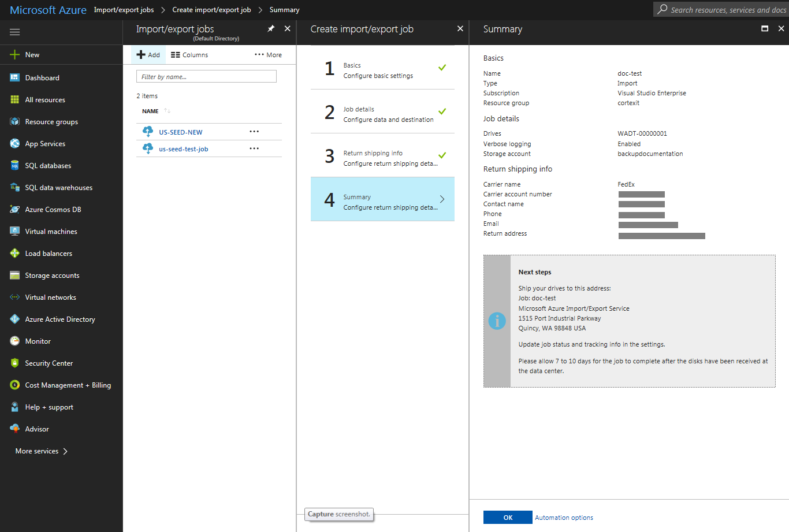Click the Security Center shield icon
Viewport: 789px width, 532px height.
(15, 363)
